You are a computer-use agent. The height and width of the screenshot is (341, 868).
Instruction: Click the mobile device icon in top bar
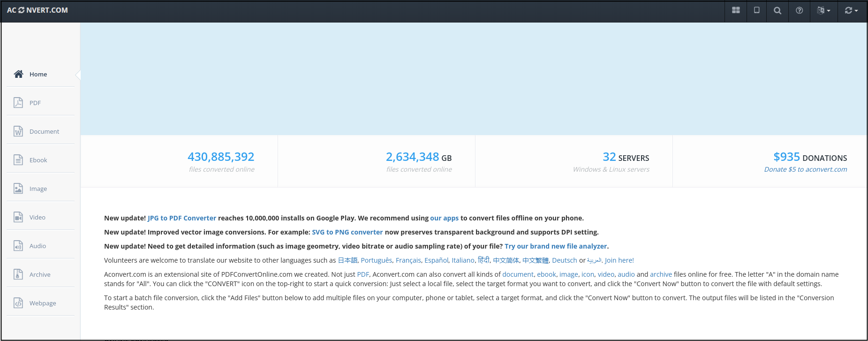(756, 10)
